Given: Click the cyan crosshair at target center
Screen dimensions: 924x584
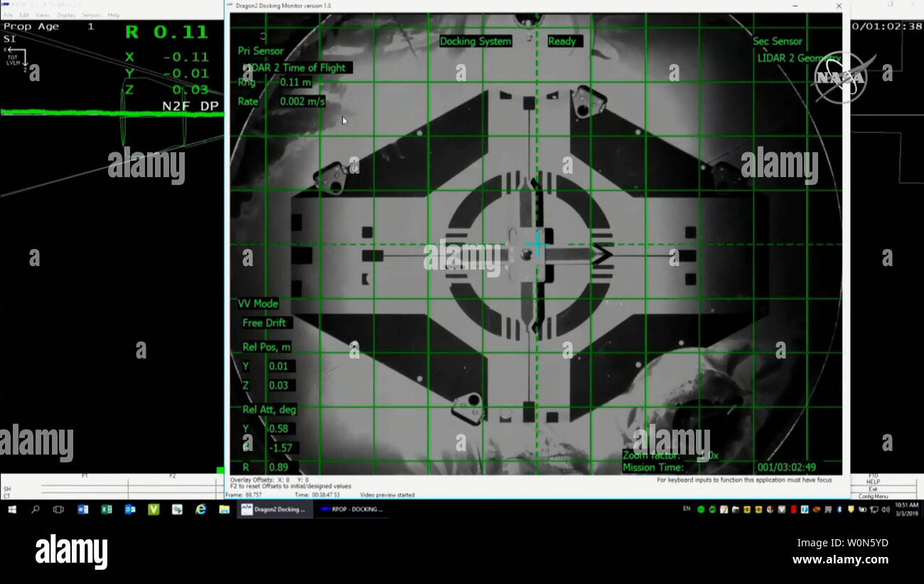Looking at the screenshot, I should pos(537,244).
